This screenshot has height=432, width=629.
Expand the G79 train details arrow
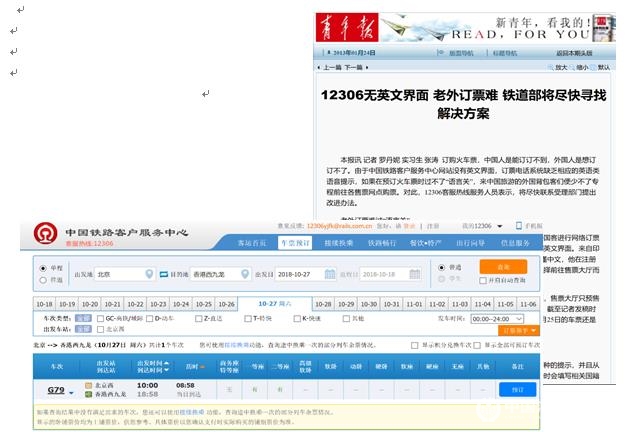[71, 393]
